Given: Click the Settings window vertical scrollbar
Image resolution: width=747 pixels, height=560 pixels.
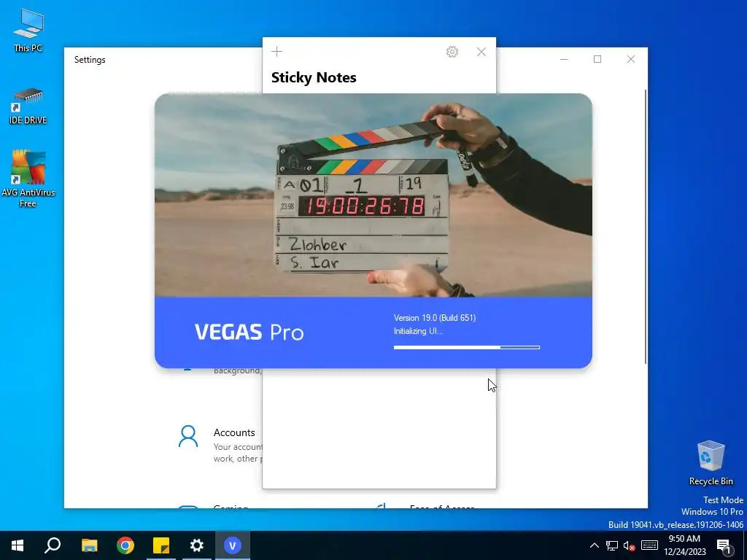Looking at the screenshot, I should pyautogui.click(x=646, y=227).
